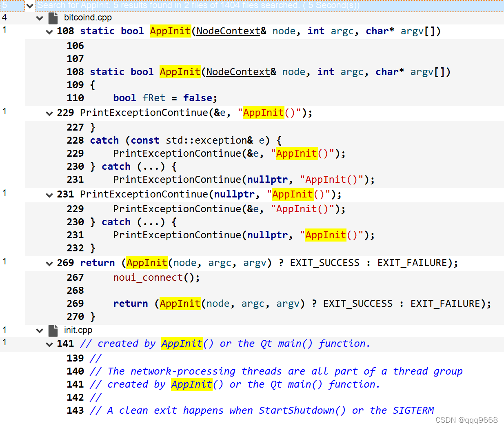This screenshot has height=428, width=504.
Task: Click highlighted AppInit in the function declaration
Action: pos(170,31)
